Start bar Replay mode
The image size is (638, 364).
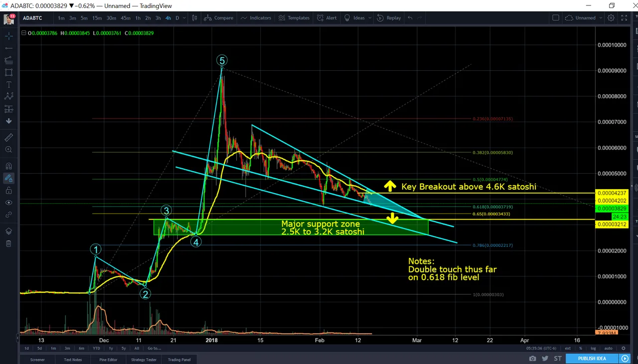pos(389,18)
